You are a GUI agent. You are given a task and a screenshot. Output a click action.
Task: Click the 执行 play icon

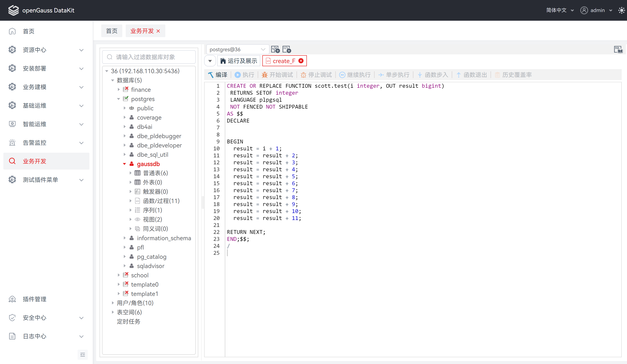pyautogui.click(x=238, y=75)
